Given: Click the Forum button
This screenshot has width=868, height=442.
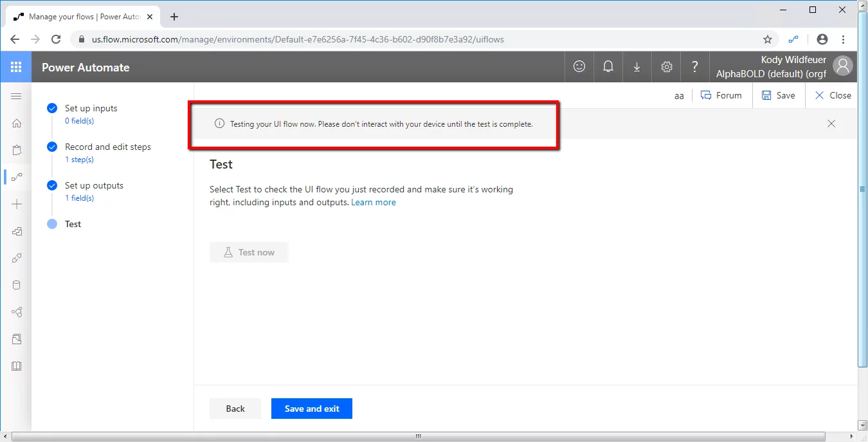Looking at the screenshot, I should pyautogui.click(x=721, y=95).
